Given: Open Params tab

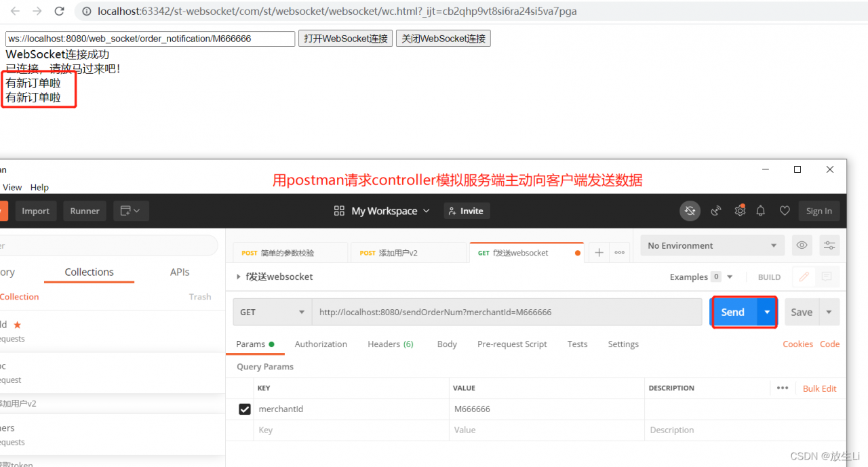Looking at the screenshot, I should pyautogui.click(x=255, y=344).
